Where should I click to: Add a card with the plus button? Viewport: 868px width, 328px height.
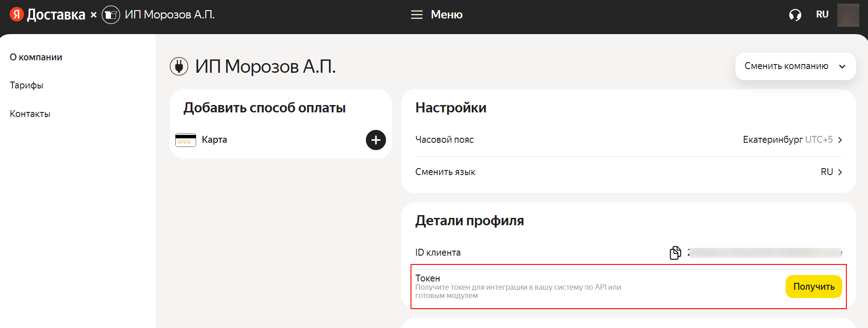(x=376, y=140)
